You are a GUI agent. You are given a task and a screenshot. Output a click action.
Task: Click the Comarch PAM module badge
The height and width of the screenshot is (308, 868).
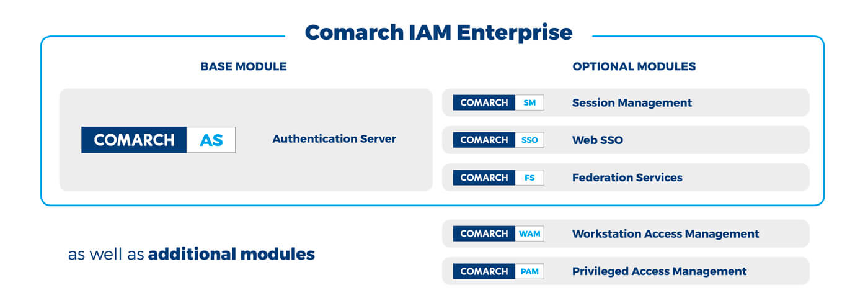[498, 271]
